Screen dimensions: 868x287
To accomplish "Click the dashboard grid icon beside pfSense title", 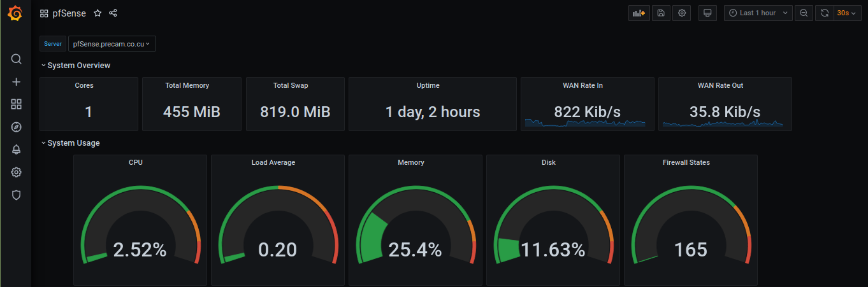I will 44,13.
